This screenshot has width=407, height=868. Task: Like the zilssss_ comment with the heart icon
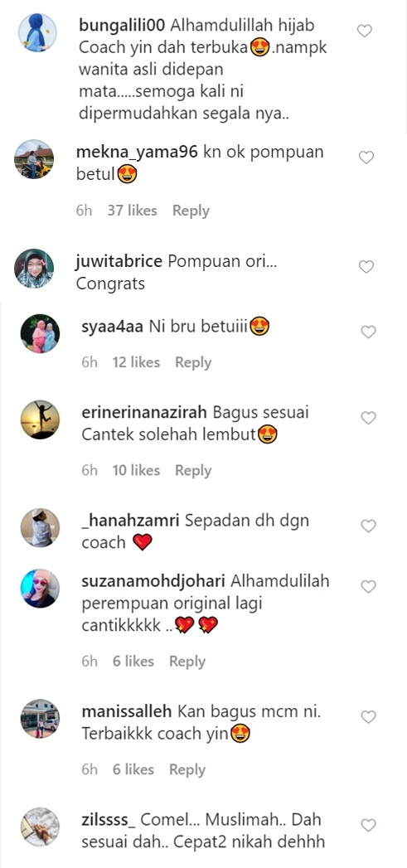click(368, 825)
